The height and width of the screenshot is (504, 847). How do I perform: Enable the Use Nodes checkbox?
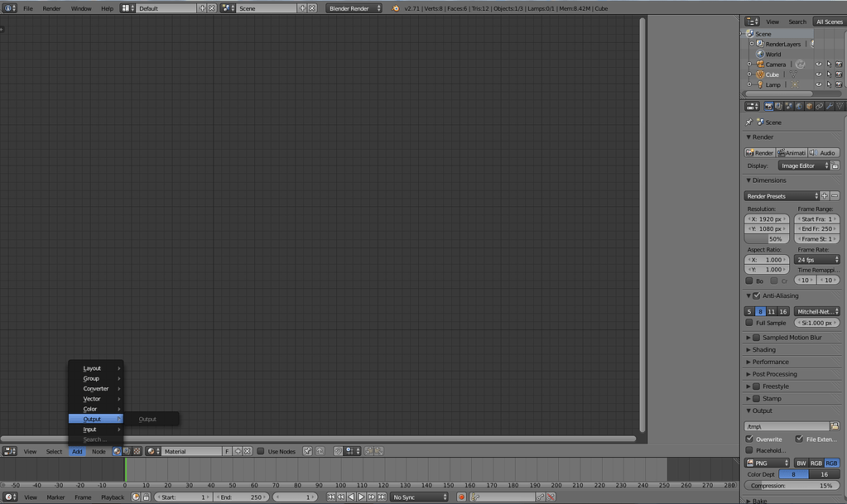coord(260,451)
